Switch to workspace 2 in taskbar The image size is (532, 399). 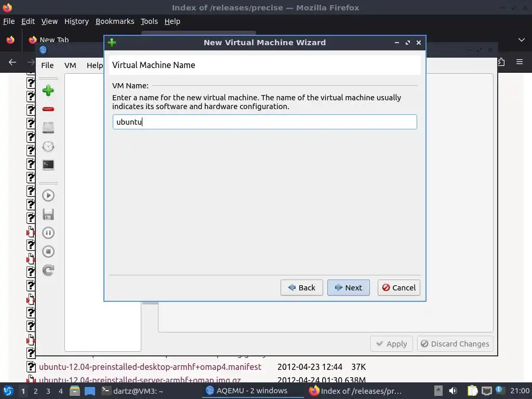(36, 391)
